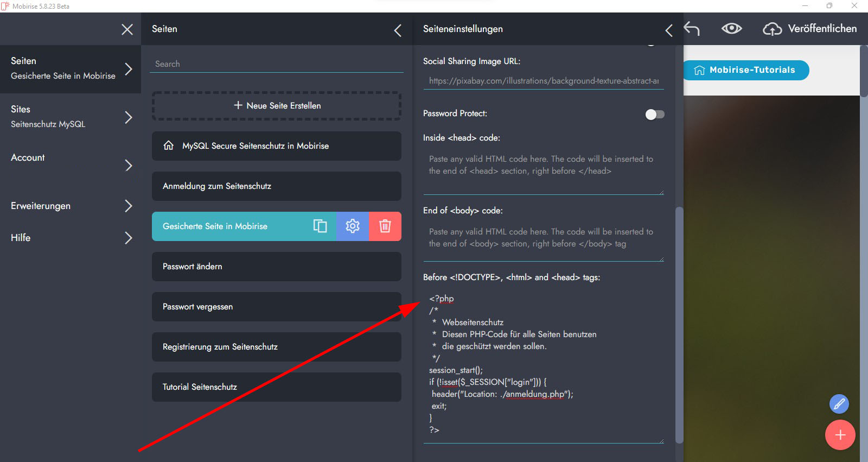
Task: Toggle the Password Protect switch
Action: point(654,114)
